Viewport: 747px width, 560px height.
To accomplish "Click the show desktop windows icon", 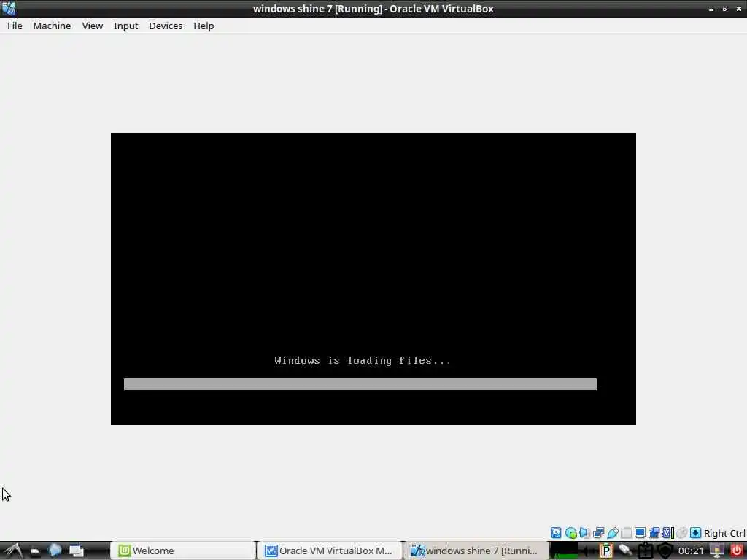I will 76,551.
